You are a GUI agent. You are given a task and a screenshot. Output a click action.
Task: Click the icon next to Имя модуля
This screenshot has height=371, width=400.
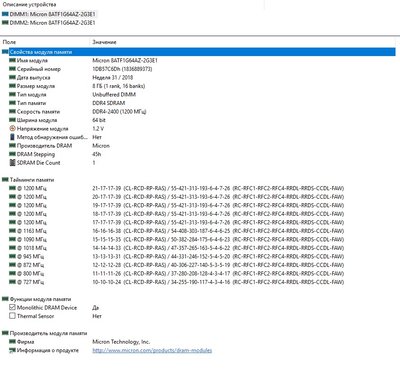(12, 60)
